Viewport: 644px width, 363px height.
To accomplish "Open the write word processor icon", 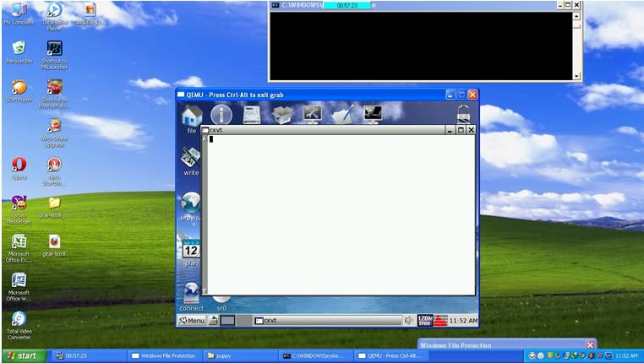I will [x=191, y=158].
